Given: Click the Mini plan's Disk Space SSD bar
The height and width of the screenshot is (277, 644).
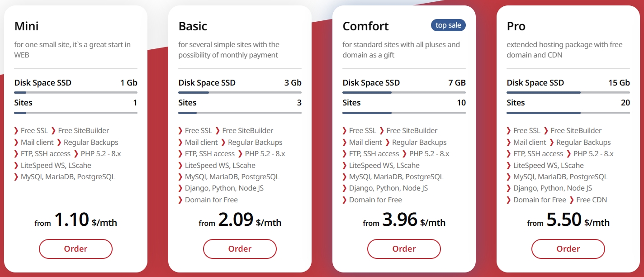Looking at the screenshot, I should coord(76,92).
